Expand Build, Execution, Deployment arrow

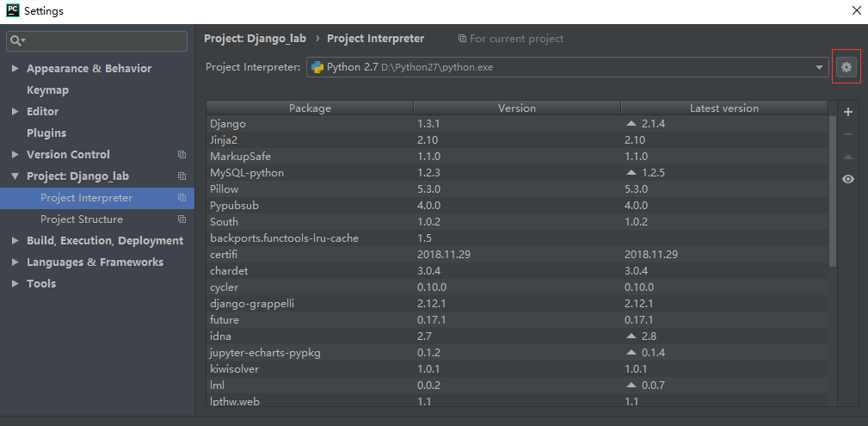pos(15,241)
